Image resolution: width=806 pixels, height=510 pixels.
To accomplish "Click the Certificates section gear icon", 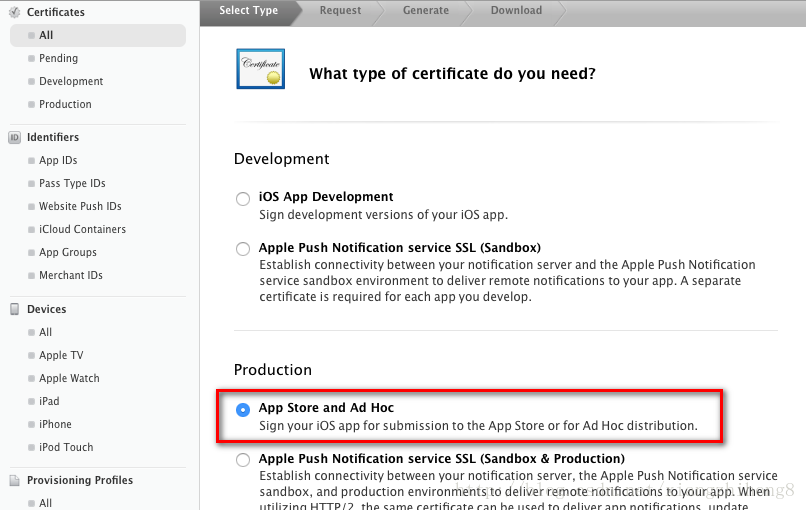I will (x=14, y=12).
